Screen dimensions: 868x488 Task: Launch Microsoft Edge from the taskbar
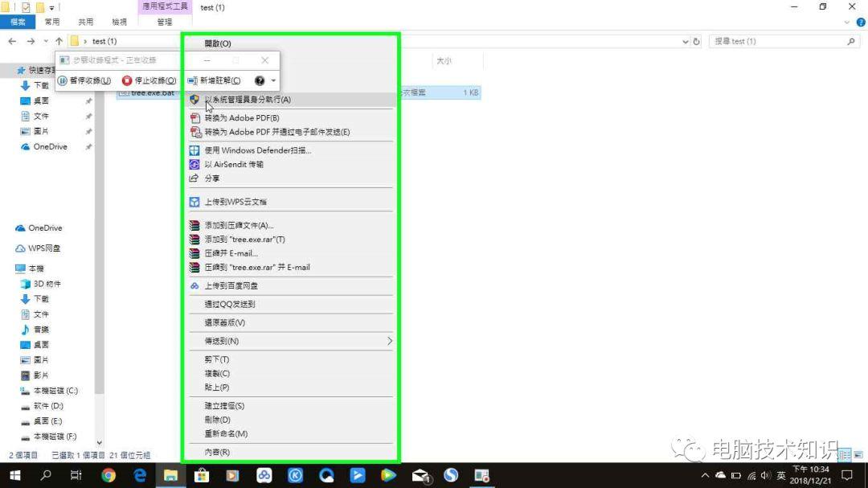point(140,475)
